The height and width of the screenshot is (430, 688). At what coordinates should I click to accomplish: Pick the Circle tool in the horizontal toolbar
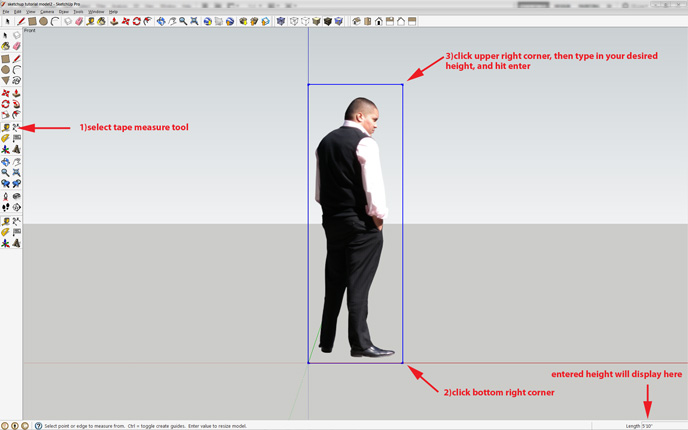[43, 21]
